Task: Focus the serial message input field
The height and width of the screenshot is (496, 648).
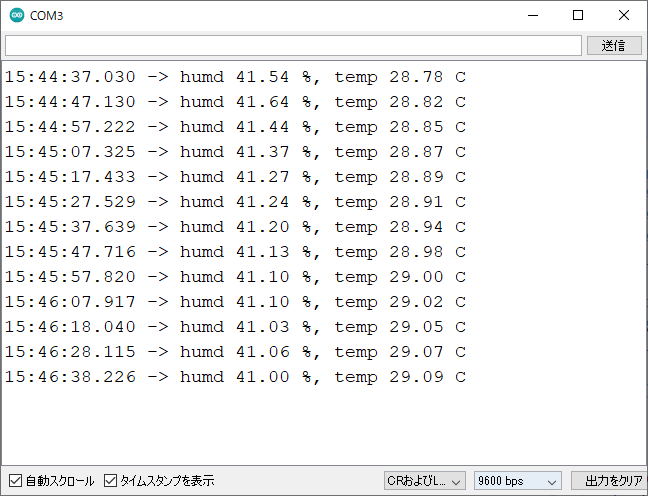Action: (x=292, y=46)
